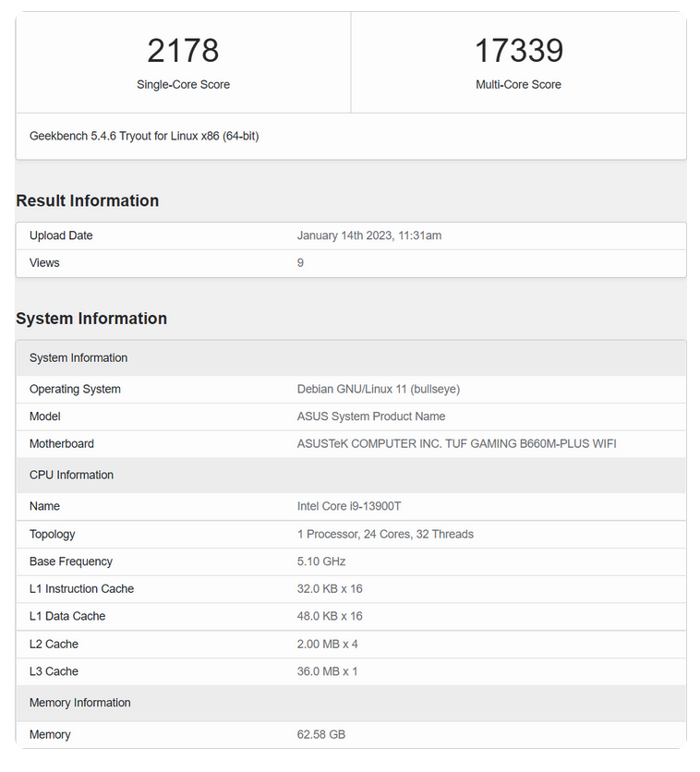Click the Memory label
700x772 pixels.
50,735
